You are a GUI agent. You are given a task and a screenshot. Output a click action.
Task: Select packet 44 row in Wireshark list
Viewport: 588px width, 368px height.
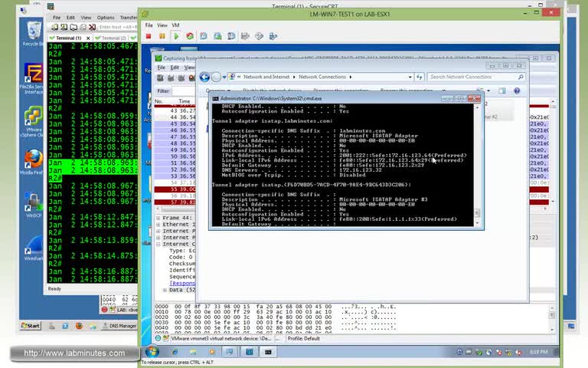pyautogui.click(x=175, y=117)
